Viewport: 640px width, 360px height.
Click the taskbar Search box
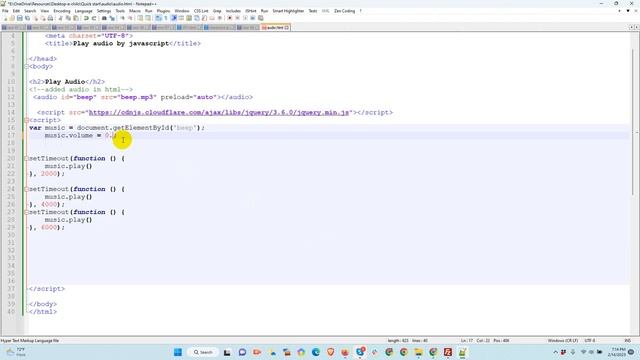point(203,352)
